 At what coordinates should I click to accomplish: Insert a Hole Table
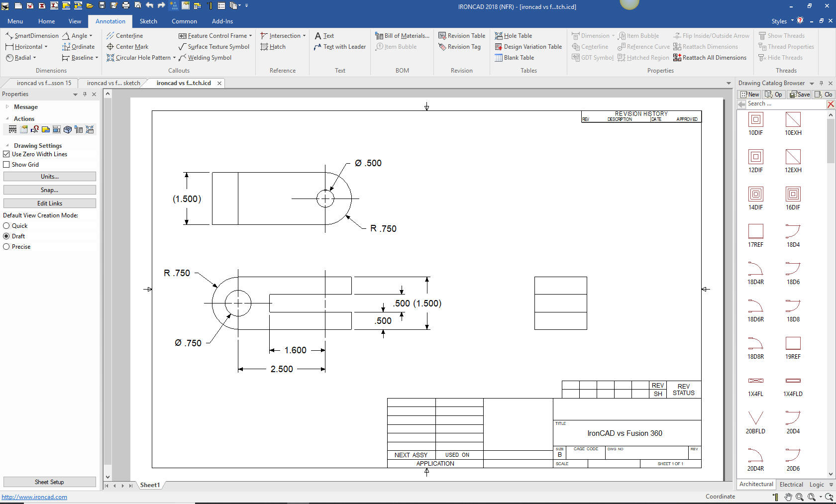pos(513,36)
